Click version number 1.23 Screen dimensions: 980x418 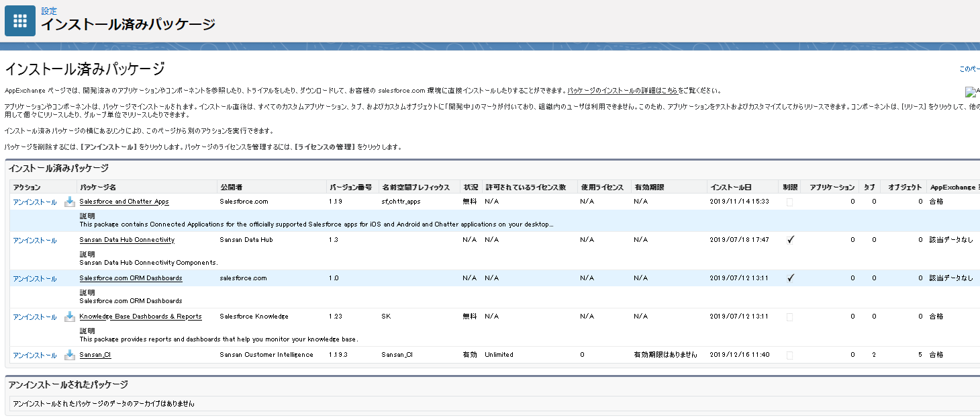336,317
